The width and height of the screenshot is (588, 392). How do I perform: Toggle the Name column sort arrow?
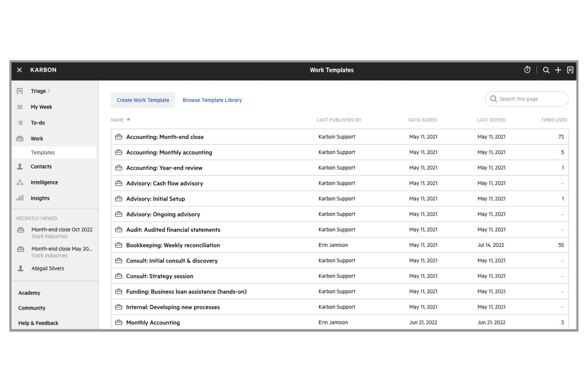[x=128, y=118]
